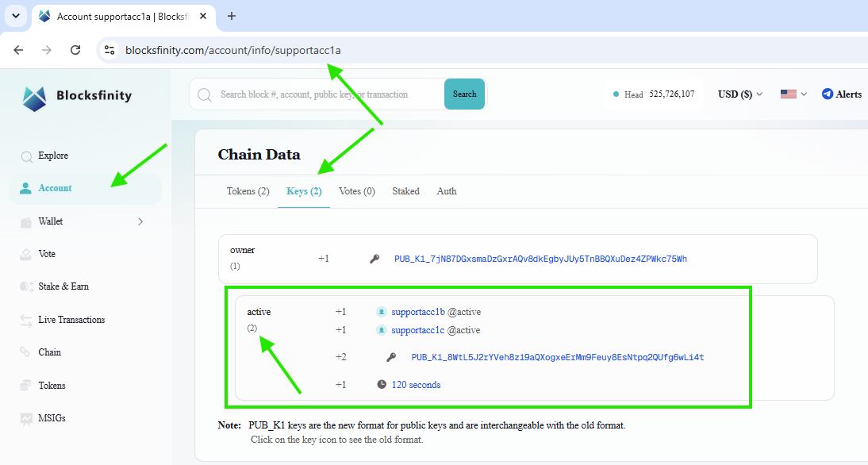The width and height of the screenshot is (868, 465).
Task: Click the clock icon for wait time
Action: tap(382, 384)
